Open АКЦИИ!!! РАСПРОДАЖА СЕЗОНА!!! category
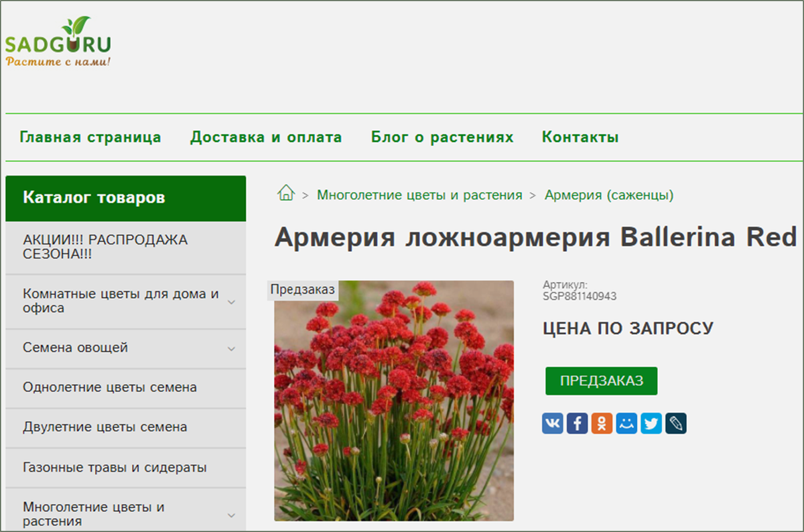This screenshot has width=804, height=532. (126, 247)
